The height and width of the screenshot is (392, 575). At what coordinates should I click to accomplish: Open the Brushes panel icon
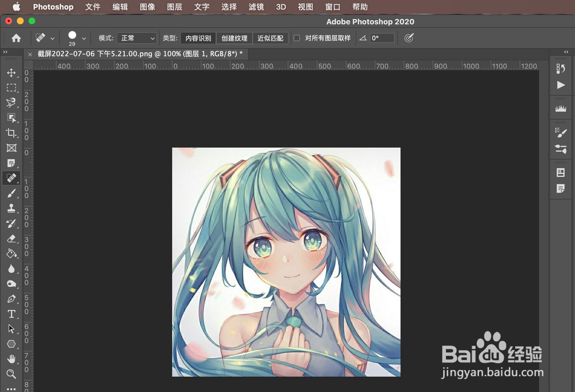pos(561,149)
